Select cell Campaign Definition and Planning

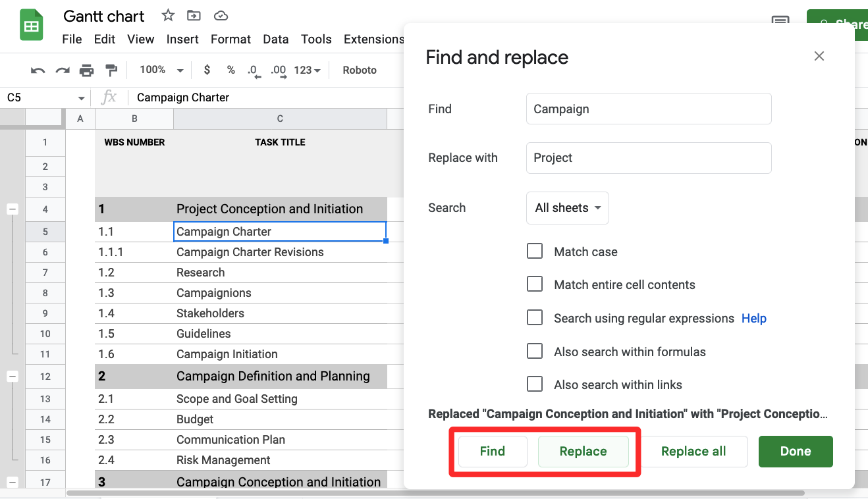click(x=280, y=377)
